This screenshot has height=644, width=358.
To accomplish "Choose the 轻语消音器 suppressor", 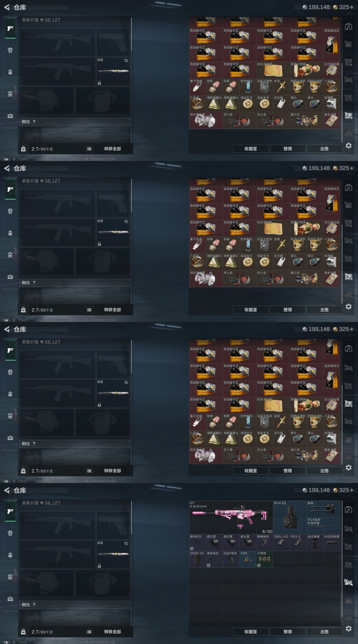I will point(332,542).
